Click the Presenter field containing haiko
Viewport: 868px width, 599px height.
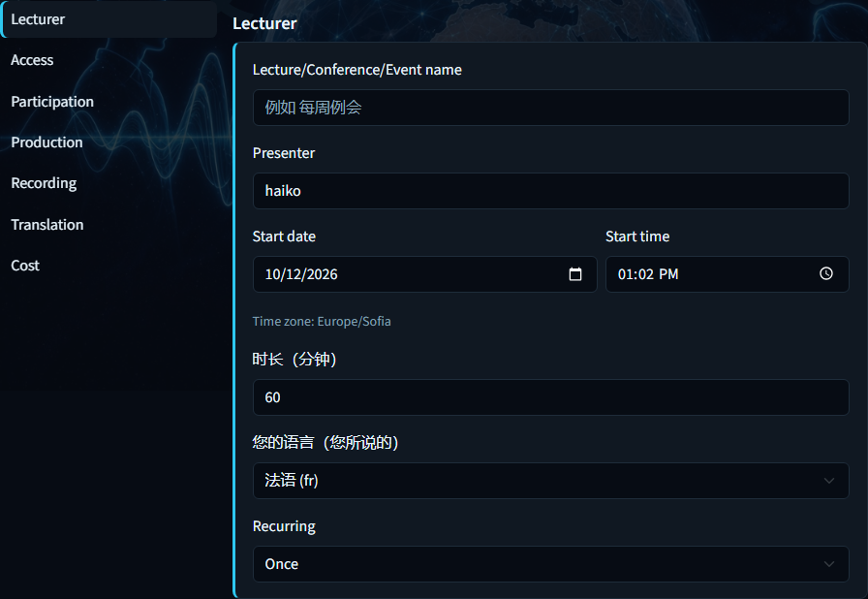(x=551, y=191)
